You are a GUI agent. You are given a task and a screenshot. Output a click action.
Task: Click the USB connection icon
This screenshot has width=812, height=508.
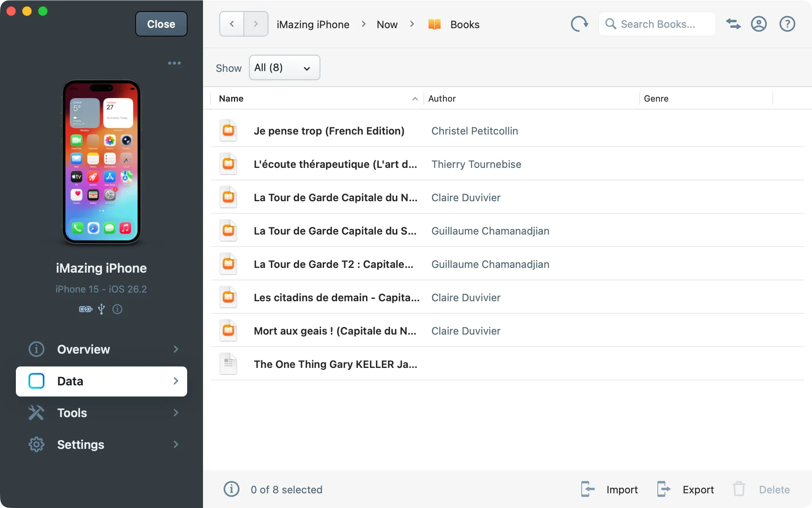pos(101,309)
